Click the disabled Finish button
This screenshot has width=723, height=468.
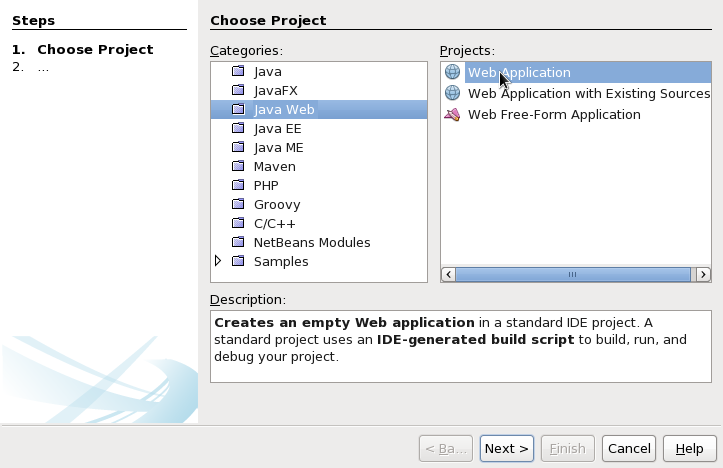[568, 448]
